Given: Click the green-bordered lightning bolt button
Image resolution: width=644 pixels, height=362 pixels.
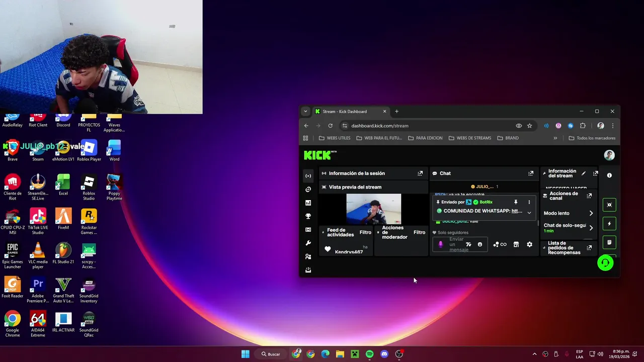Looking at the screenshot, I should pyautogui.click(x=609, y=224).
